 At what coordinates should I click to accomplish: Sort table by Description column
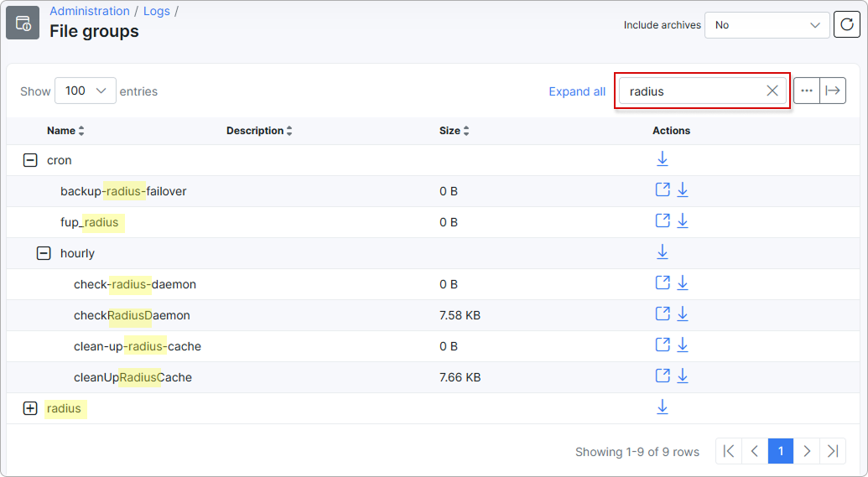coord(259,131)
